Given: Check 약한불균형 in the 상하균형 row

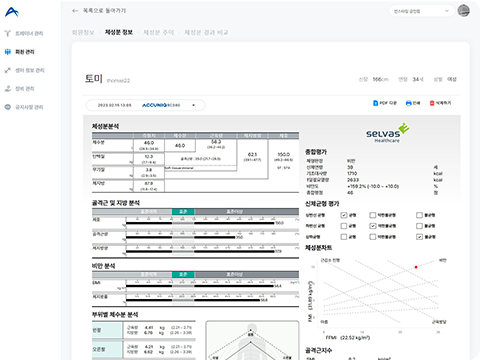Looking at the screenshot, I should tap(373, 237).
